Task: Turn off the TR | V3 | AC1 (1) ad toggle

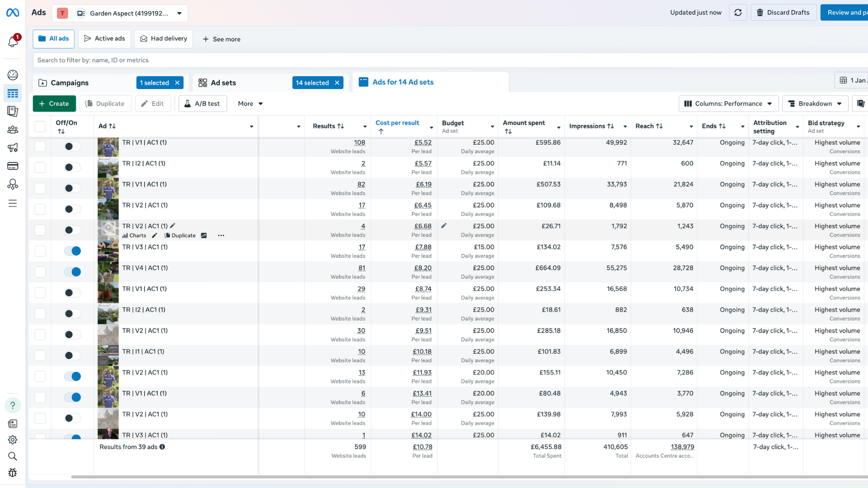Action: 72,251
